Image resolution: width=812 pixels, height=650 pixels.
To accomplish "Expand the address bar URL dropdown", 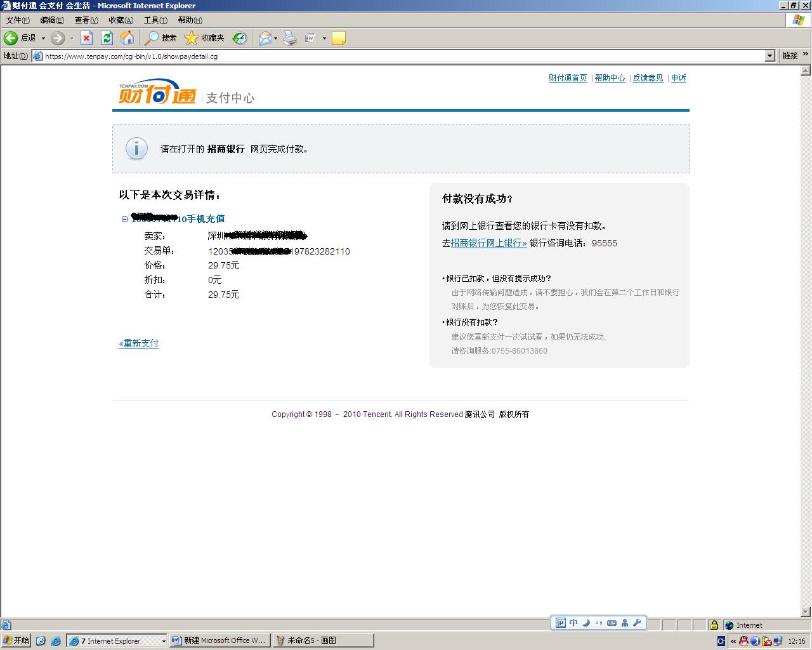I will (769, 56).
